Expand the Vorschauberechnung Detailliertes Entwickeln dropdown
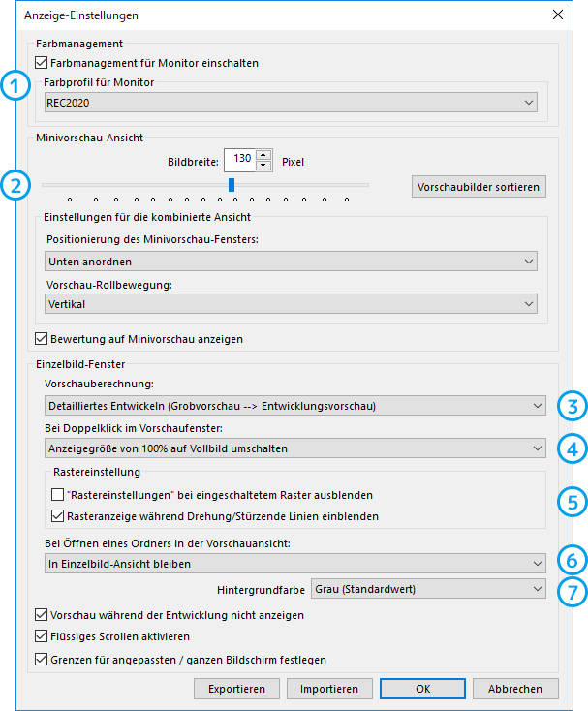Screen dimensions: 588x711 295,405
